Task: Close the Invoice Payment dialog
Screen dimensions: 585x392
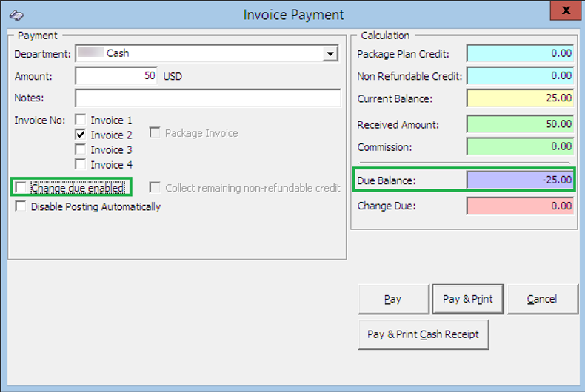Action: [566, 10]
